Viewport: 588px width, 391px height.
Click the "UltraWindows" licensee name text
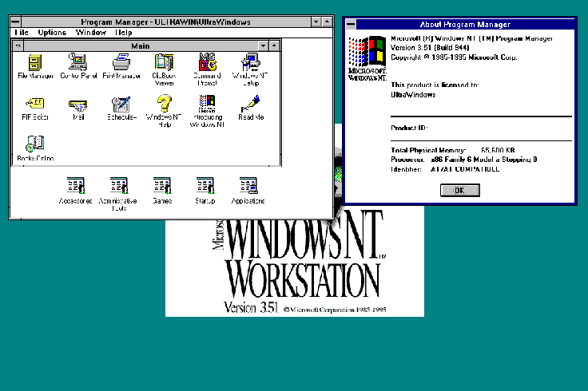pyautogui.click(x=413, y=95)
